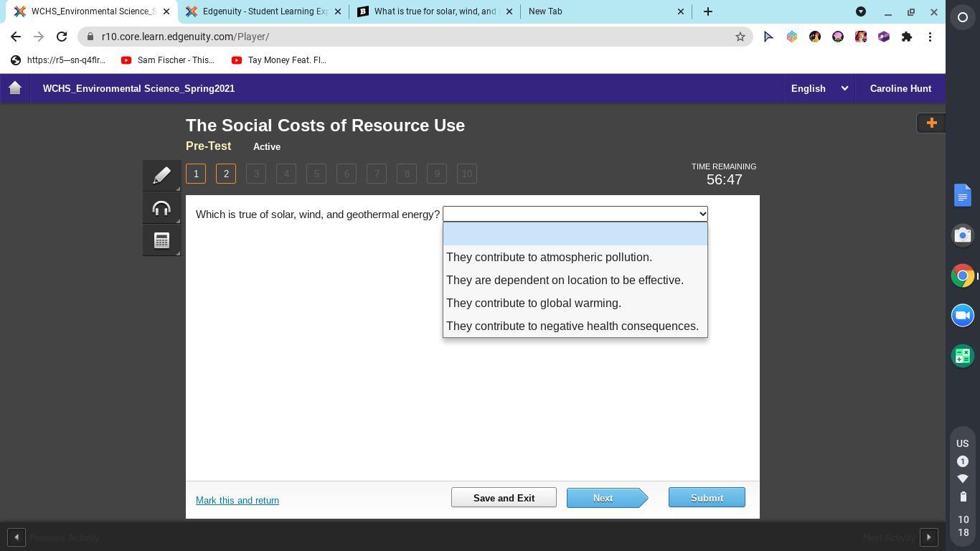Screen dimensions: 980x551
Task: Go to previous activity arrow
Action: [16, 537]
